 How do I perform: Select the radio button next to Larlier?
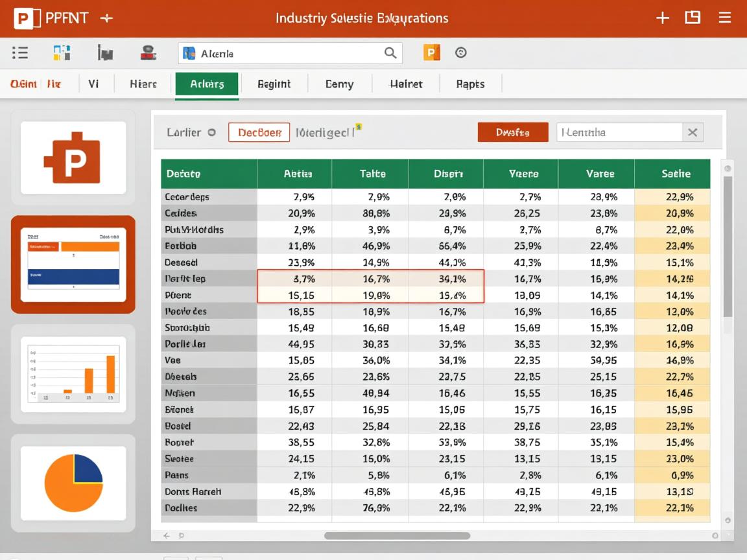click(x=211, y=132)
